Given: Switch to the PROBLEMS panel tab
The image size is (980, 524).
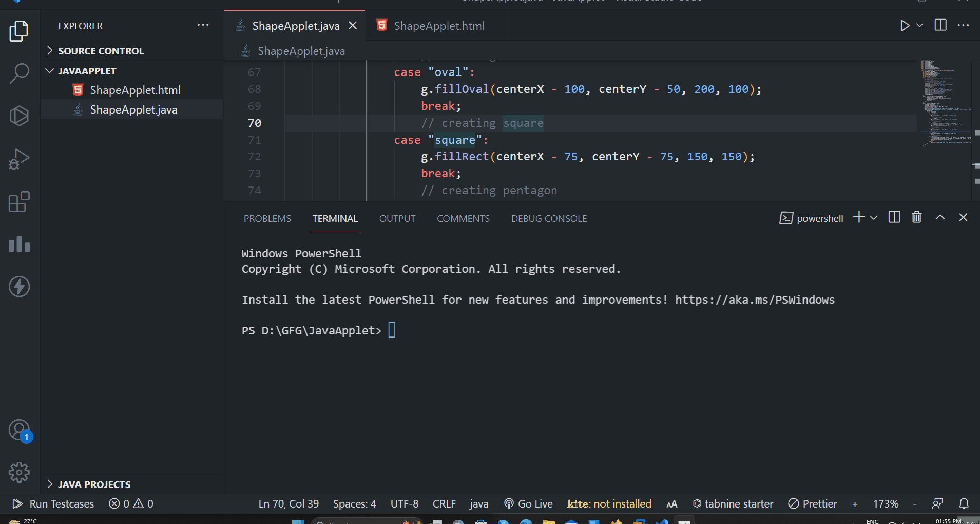Looking at the screenshot, I should pyautogui.click(x=267, y=219).
